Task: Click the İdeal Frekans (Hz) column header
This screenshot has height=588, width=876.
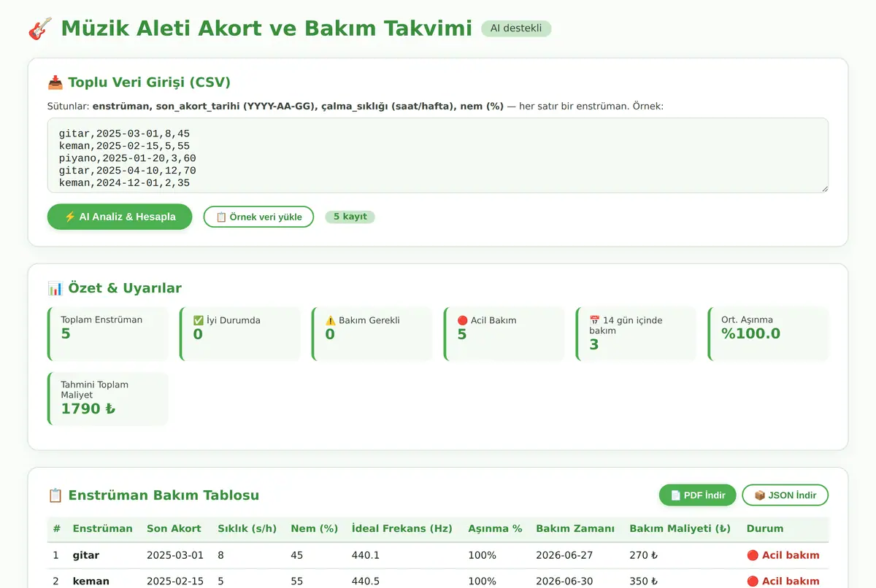Action: 401,528
